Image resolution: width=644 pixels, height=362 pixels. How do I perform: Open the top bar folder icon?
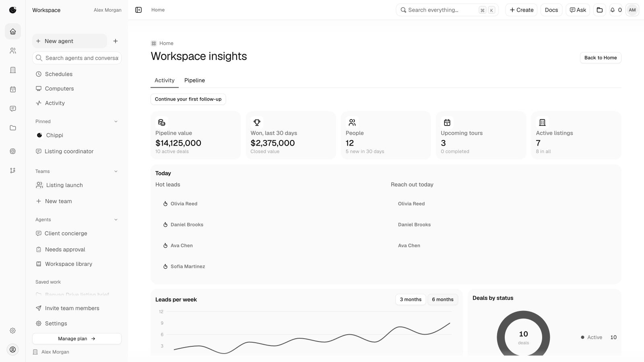[600, 10]
